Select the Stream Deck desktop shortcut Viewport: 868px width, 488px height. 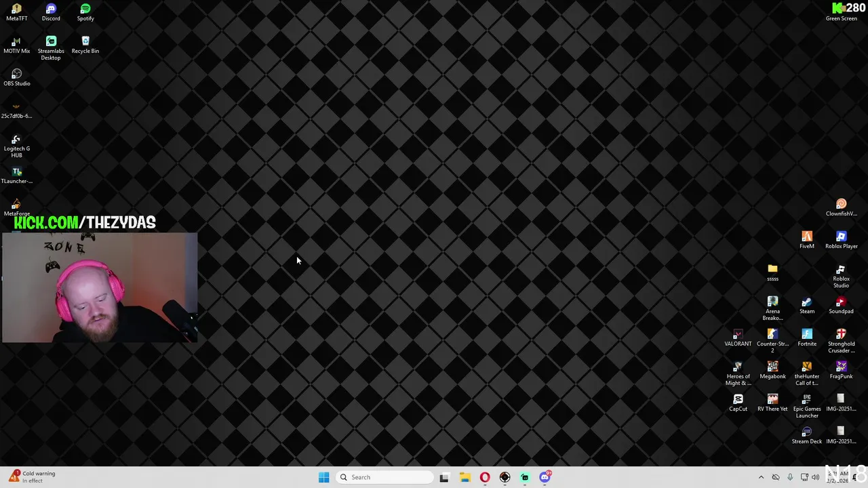pos(807,435)
